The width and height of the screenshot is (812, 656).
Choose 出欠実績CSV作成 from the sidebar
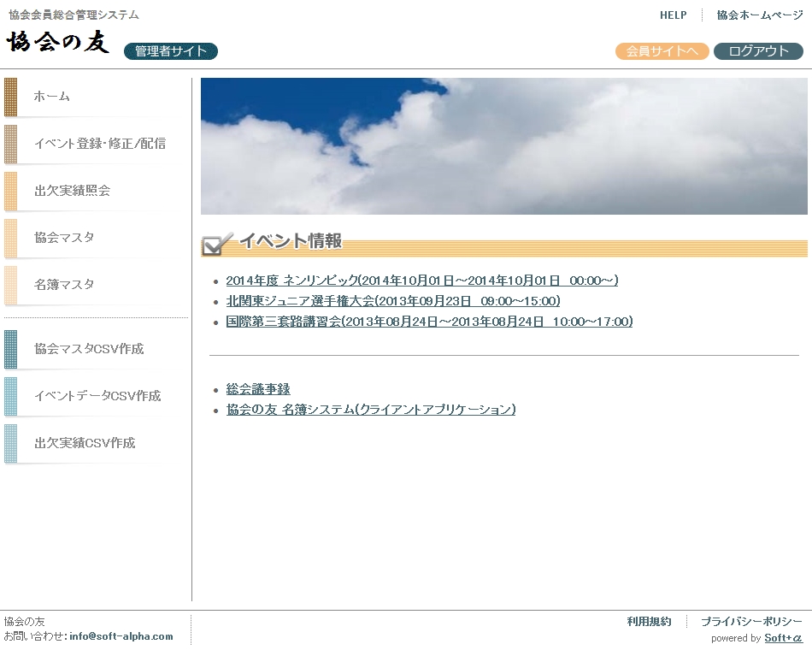[85, 443]
